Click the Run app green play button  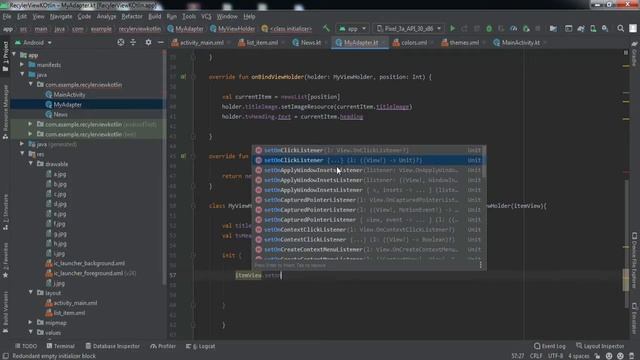click(x=452, y=29)
